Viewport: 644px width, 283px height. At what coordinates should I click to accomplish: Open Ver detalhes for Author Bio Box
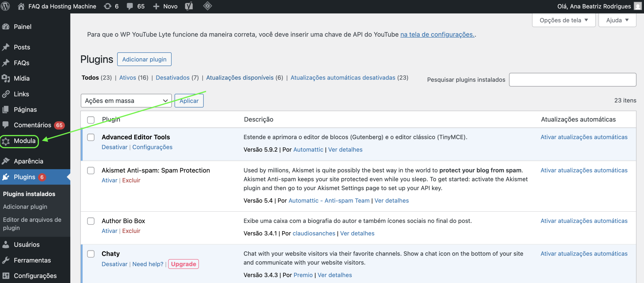357,233
